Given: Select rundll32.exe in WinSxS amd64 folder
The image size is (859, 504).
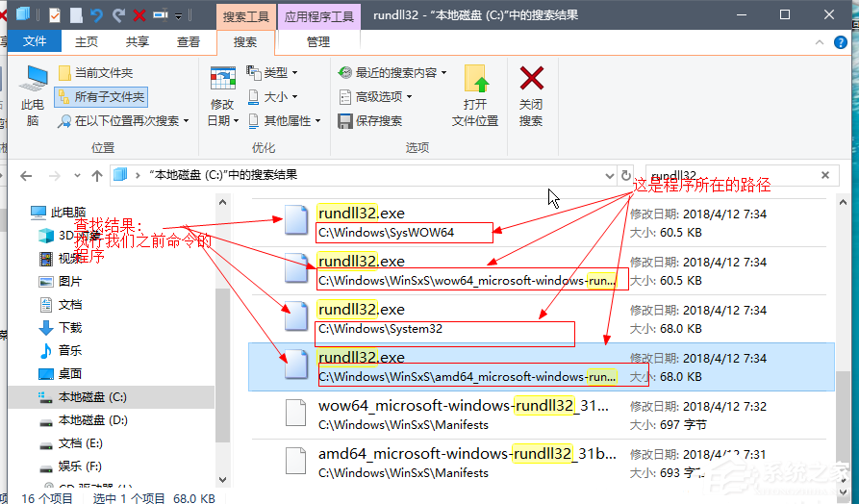Looking at the screenshot, I should tap(542, 367).
